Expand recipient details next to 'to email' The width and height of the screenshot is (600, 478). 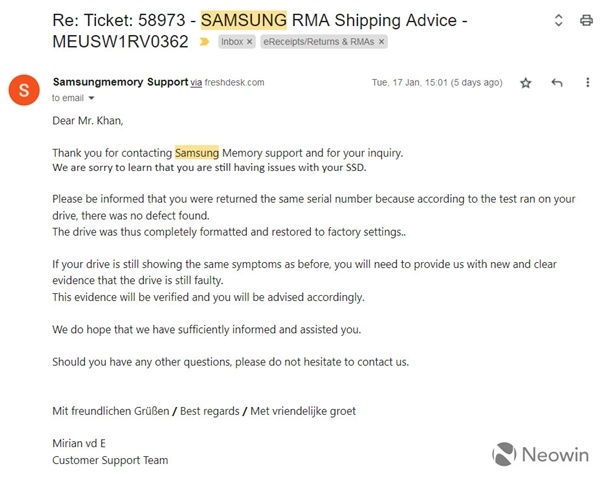[92, 99]
